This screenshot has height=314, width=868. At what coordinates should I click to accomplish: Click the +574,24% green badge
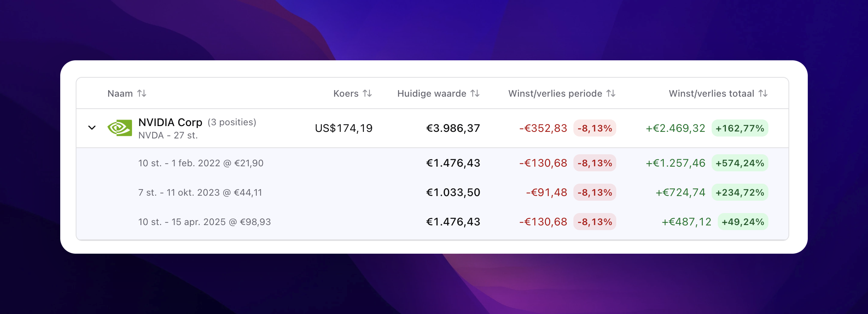[x=740, y=163]
